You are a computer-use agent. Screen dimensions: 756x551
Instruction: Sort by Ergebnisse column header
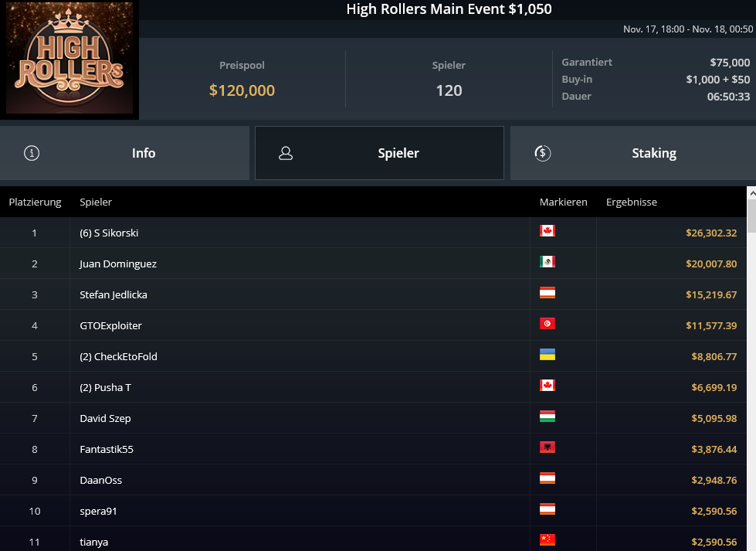point(632,202)
